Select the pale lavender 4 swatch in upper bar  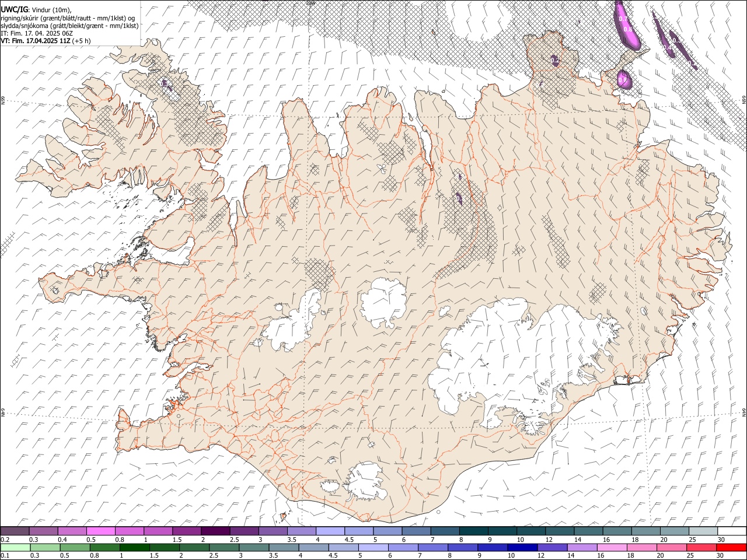pyautogui.click(x=330, y=531)
